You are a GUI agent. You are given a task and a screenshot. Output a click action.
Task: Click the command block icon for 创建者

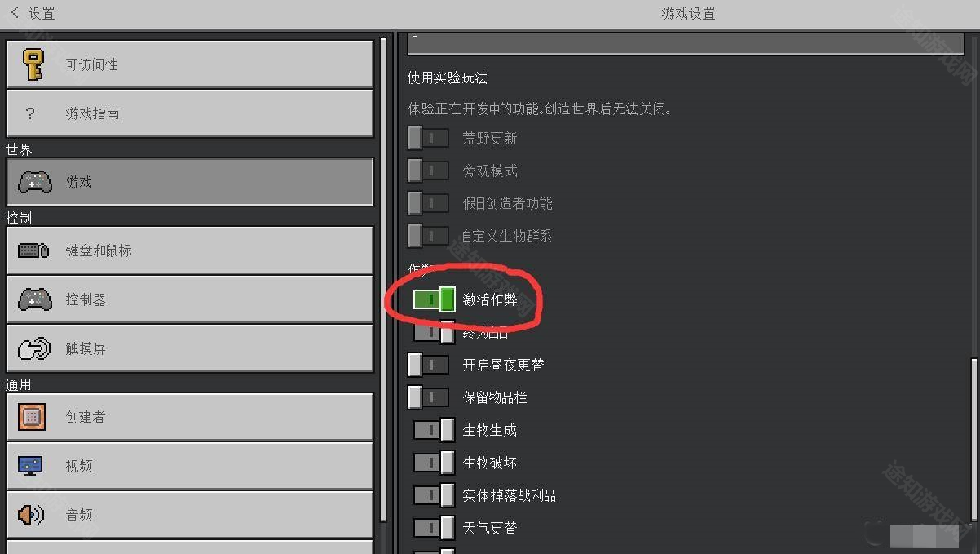pos(31,417)
